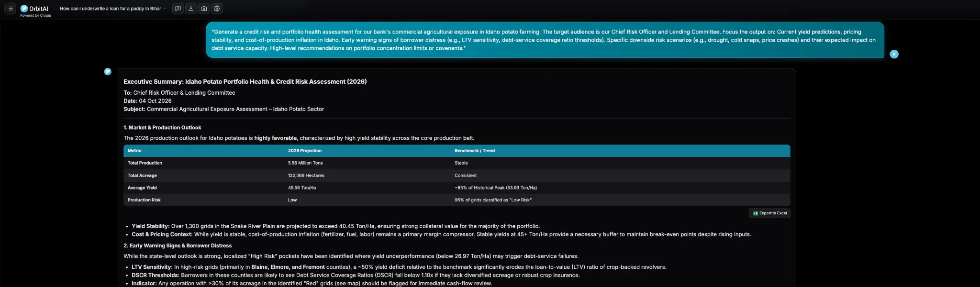The image size is (980, 287).
Task: Click the Executive Summary heading
Action: pyautogui.click(x=245, y=82)
